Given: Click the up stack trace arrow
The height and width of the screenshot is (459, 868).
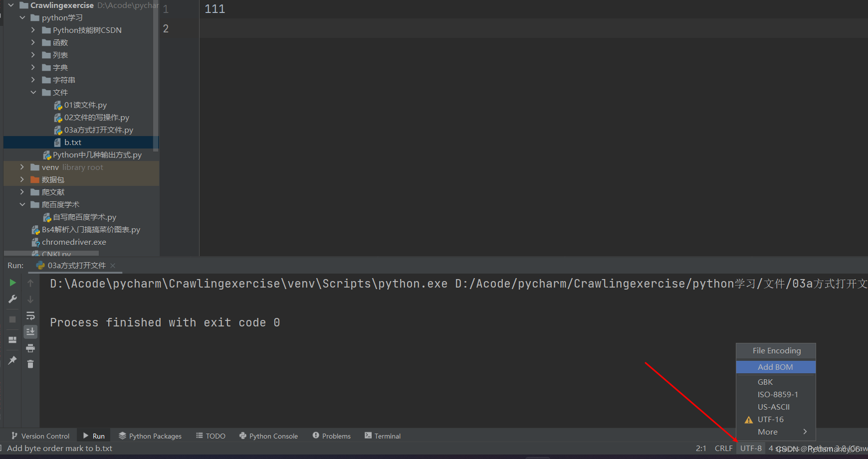Looking at the screenshot, I should click(30, 283).
